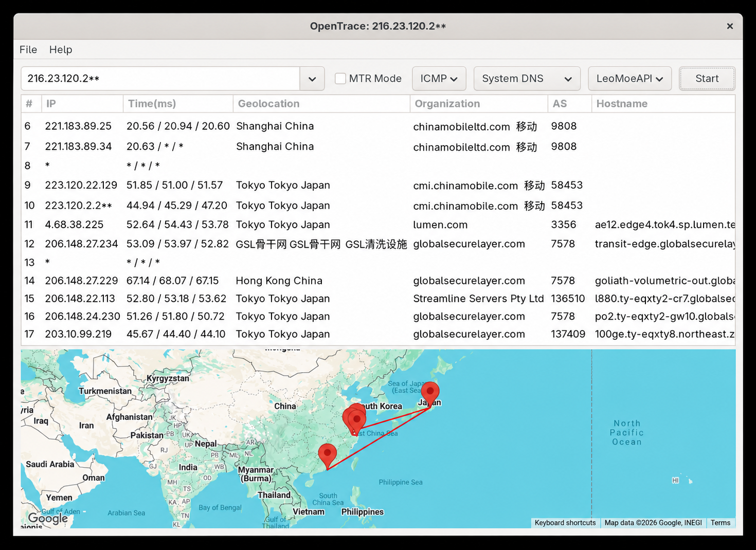This screenshot has height=550, width=756.
Task: Click AS number 137409
Action: (568, 334)
